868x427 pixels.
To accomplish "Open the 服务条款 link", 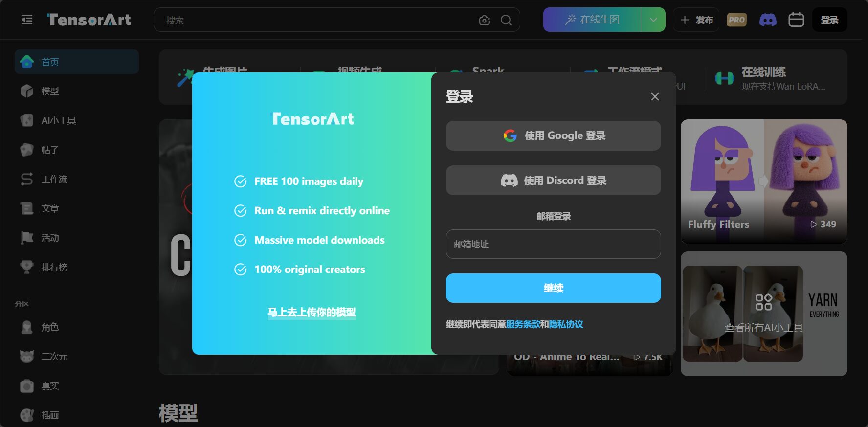I will (x=523, y=324).
